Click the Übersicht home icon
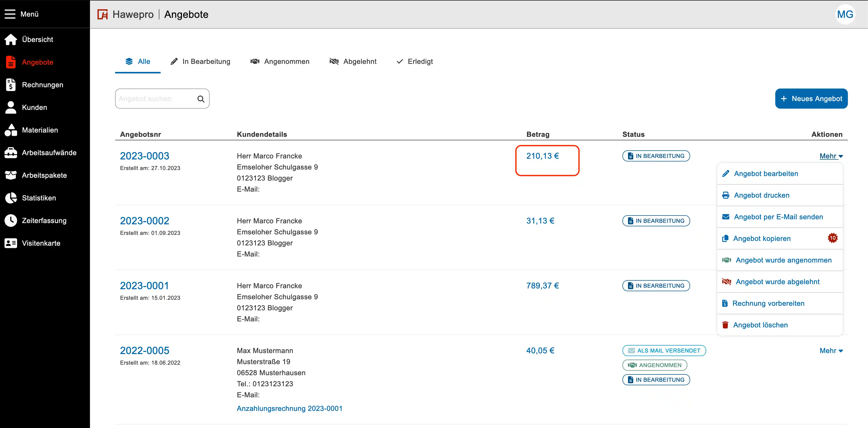The image size is (868, 428). point(11,39)
